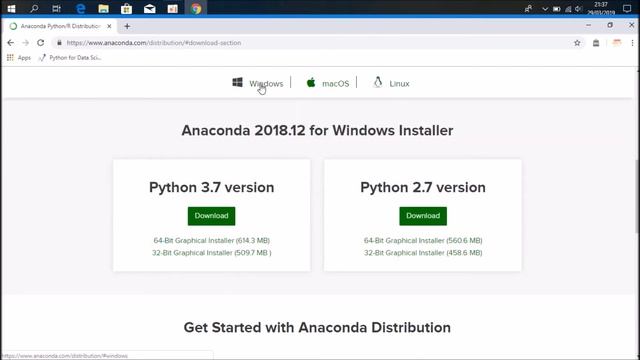Viewport: 640px width, 360px height.
Task: Select the Windows logo icon
Action: (x=237, y=82)
